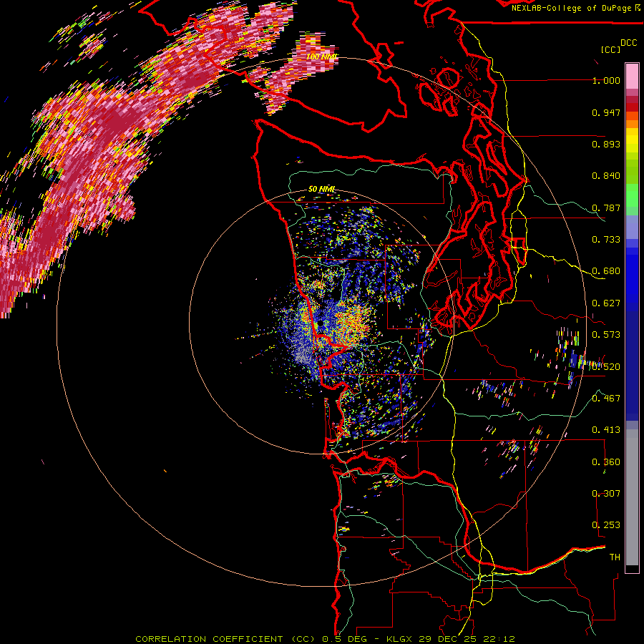The height and width of the screenshot is (644, 644).
Task: Click the 0.787 scale value
Action: coord(606,208)
